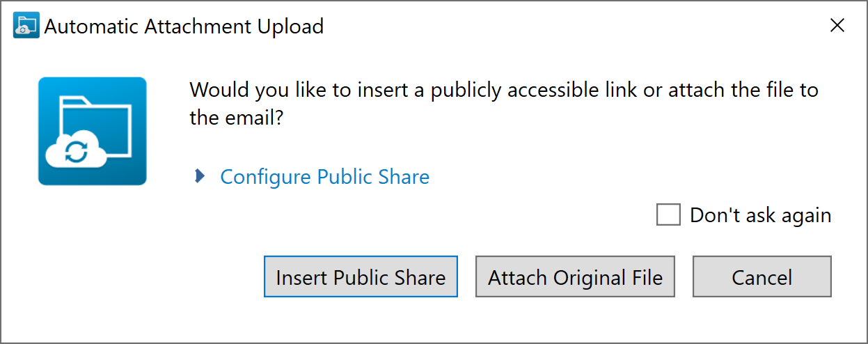Enable the Don't ask again checkbox
868x344 pixels.
668,214
